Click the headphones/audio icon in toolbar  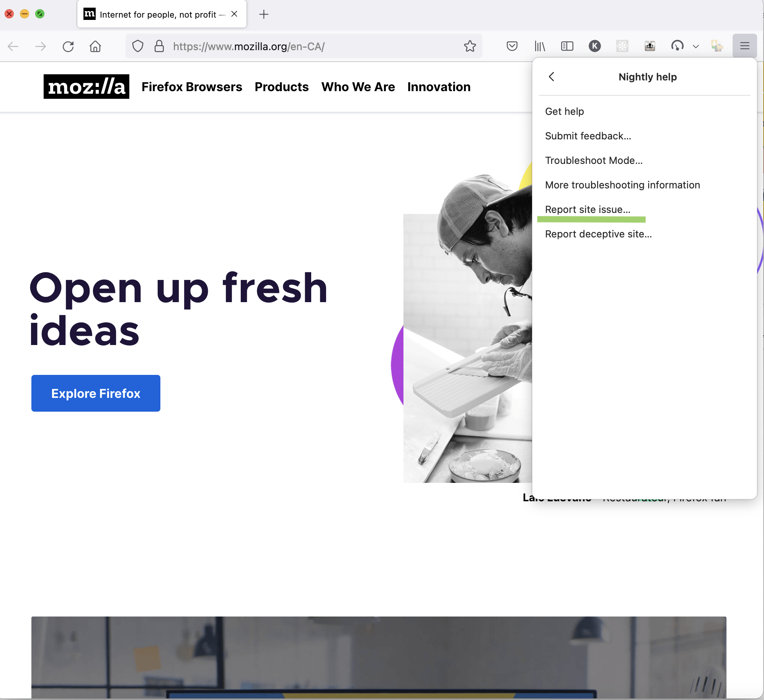click(676, 46)
